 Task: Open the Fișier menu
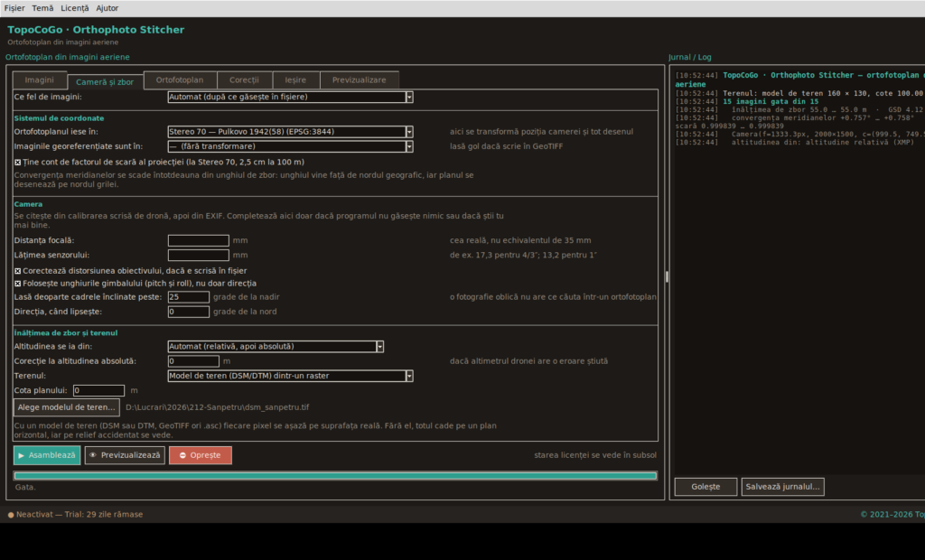(x=14, y=8)
